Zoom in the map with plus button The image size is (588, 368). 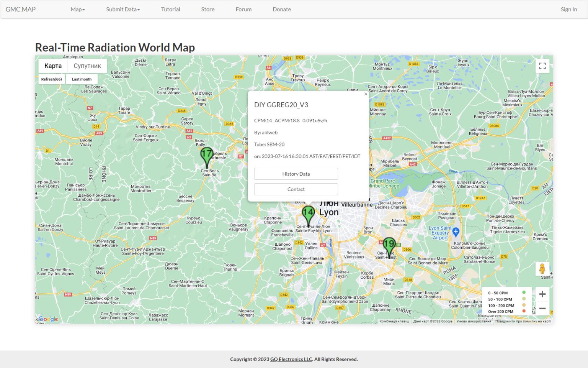542,294
